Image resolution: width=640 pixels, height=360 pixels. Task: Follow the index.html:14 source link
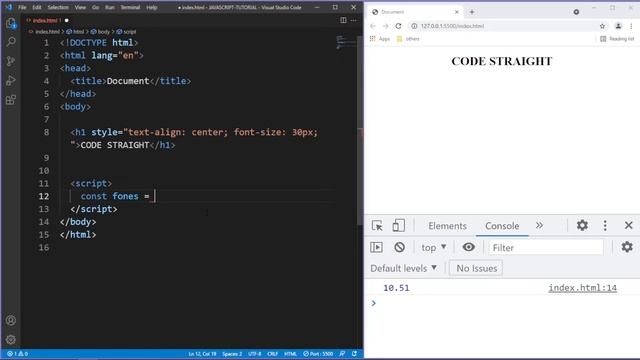[x=582, y=288]
